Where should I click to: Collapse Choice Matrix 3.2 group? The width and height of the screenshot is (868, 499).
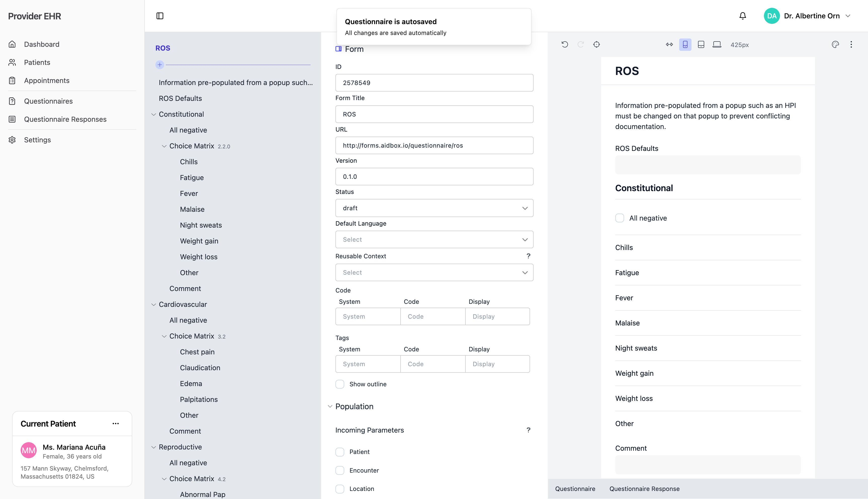(x=164, y=336)
